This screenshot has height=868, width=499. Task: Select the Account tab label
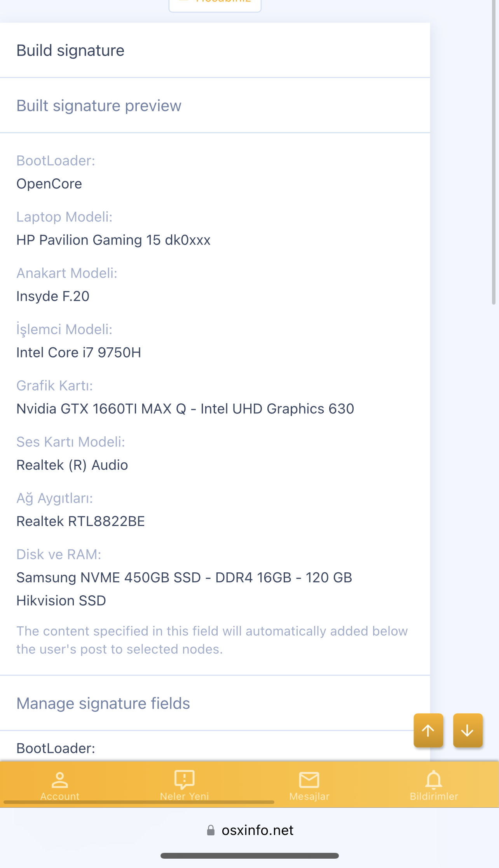click(x=60, y=796)
